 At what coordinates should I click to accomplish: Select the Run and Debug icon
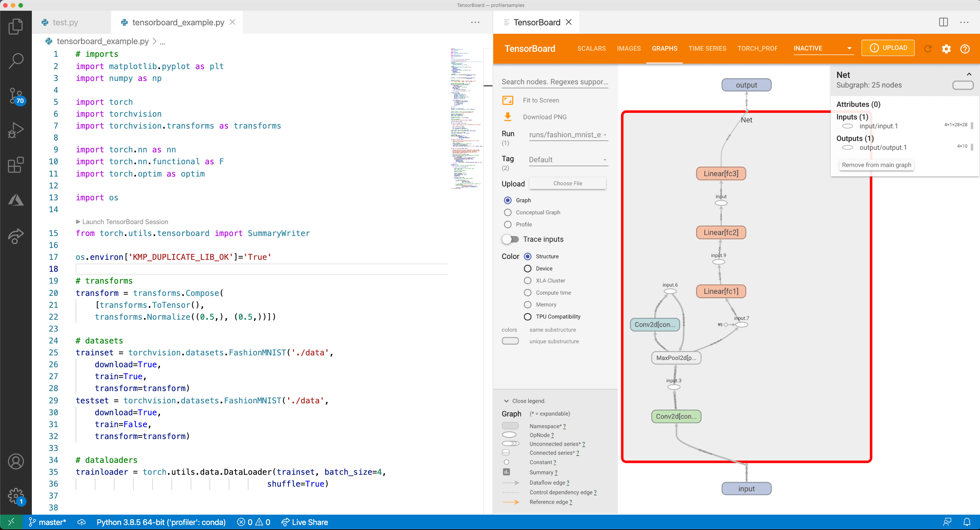click(15, 130)
